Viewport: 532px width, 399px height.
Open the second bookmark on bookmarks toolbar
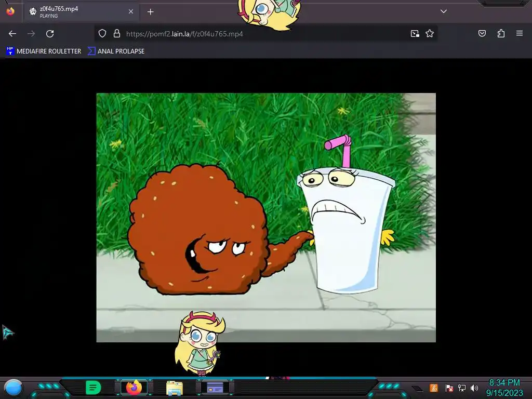(x=116, y=51)
